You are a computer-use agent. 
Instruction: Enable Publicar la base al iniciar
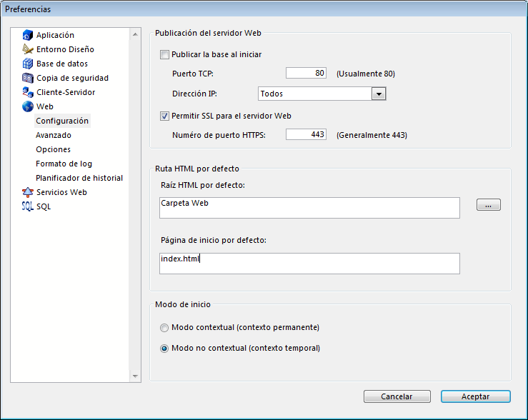[x=165, y=54]
